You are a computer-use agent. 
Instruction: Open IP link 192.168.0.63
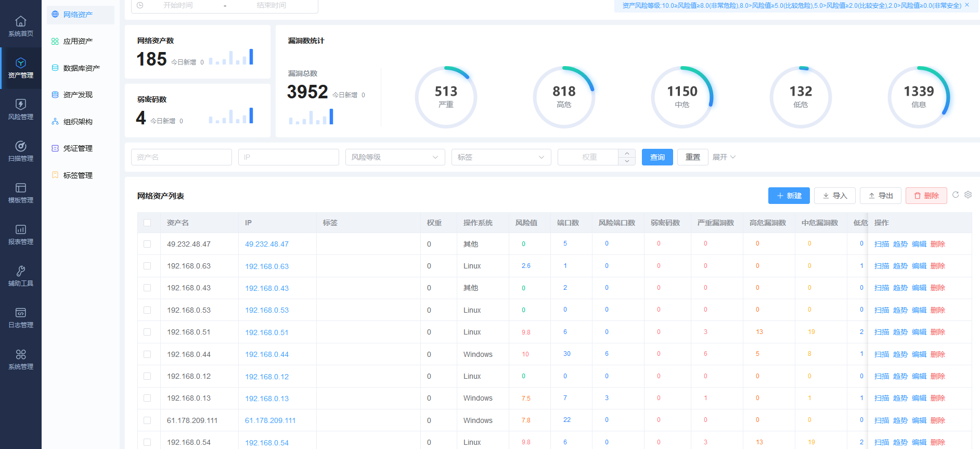(x=267, y=266)
